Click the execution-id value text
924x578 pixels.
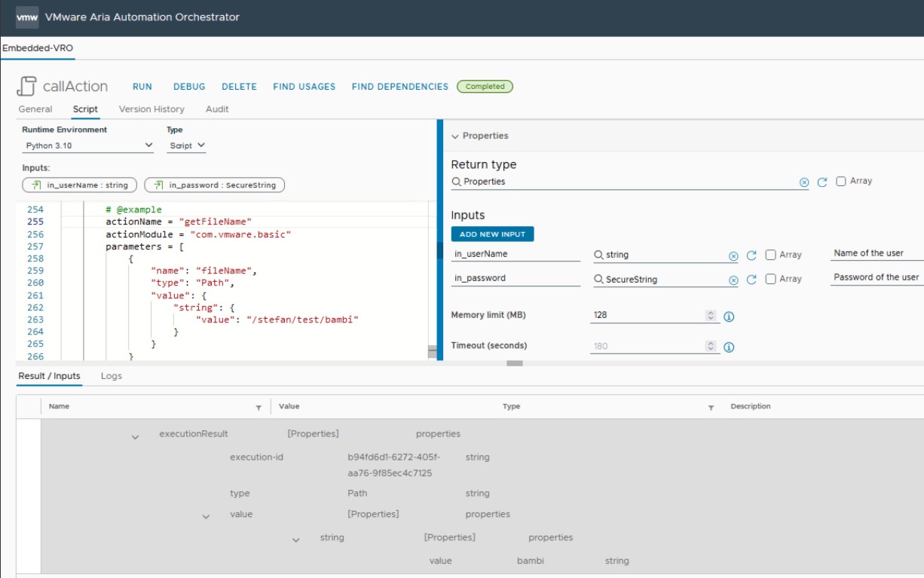click(x=394, y=465)
